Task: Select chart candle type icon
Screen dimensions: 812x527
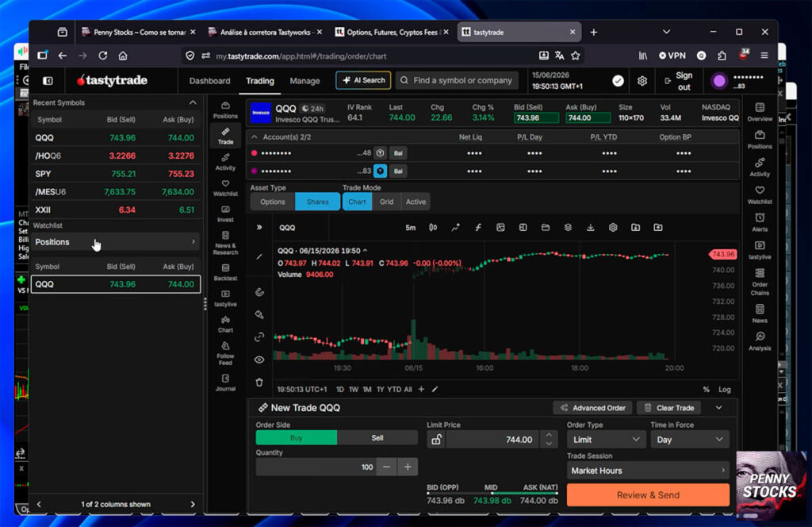Action: pos(433,228)
